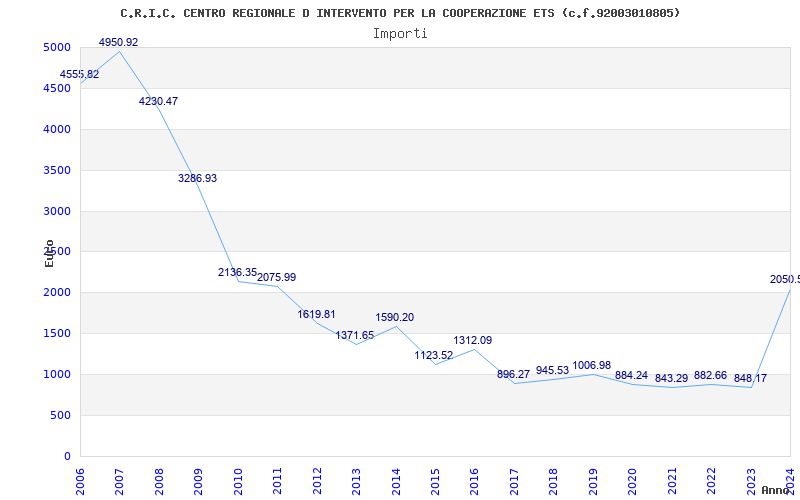
Task: Click the 4230.47 data label
Action: click(158, 101)
